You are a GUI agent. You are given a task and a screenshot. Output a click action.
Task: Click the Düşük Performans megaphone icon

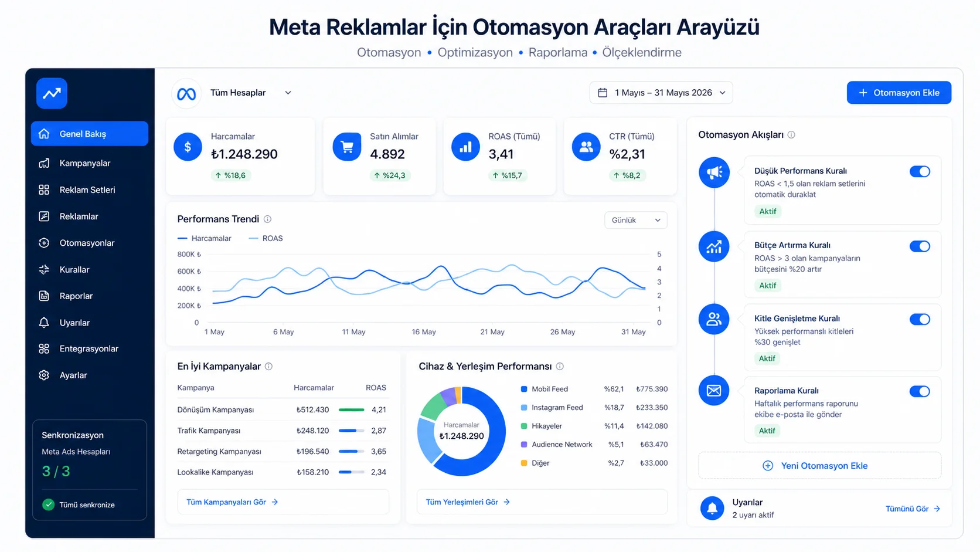click(714, 172)
